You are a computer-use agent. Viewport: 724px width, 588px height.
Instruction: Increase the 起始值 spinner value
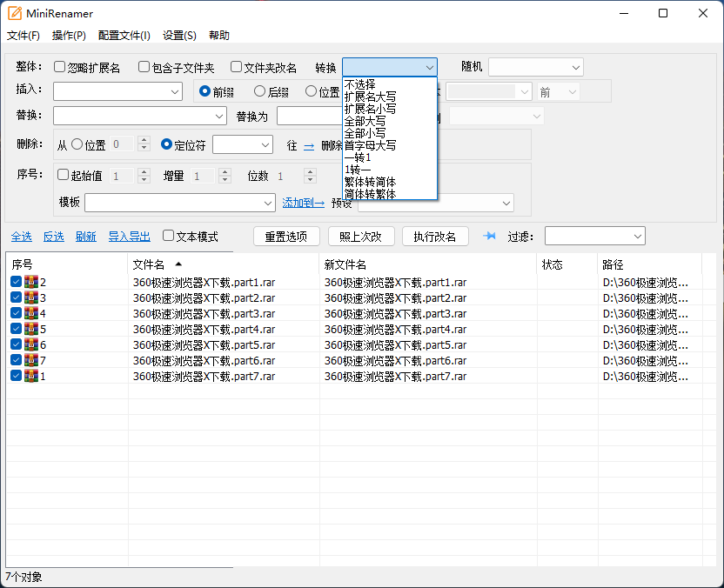tap(144, 172)
